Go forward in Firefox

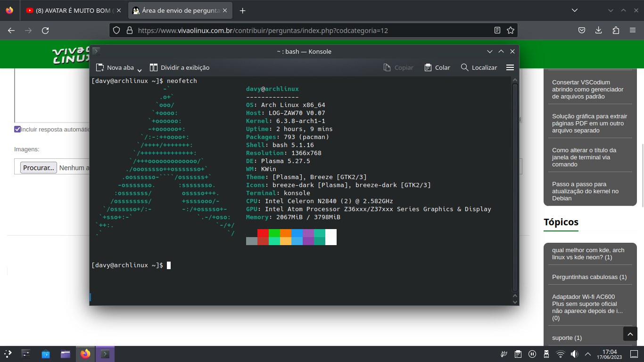28,30
